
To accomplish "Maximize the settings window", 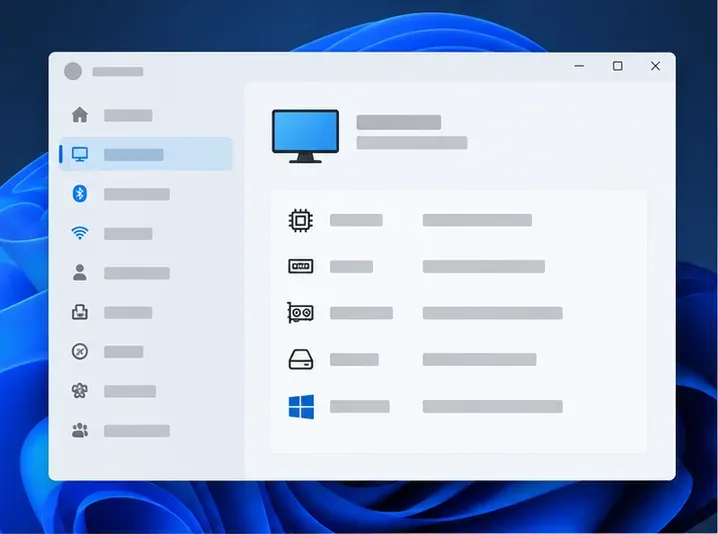I will tap(618, 66).
